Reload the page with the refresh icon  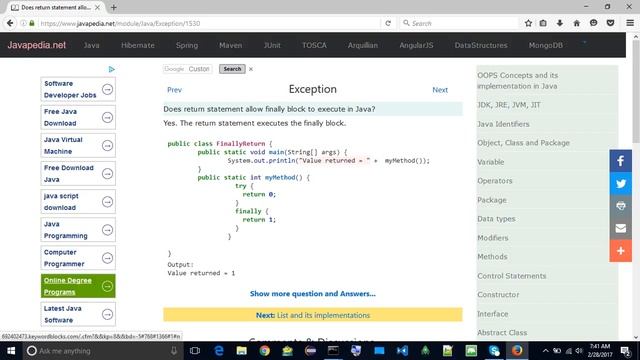pos(388,23)
